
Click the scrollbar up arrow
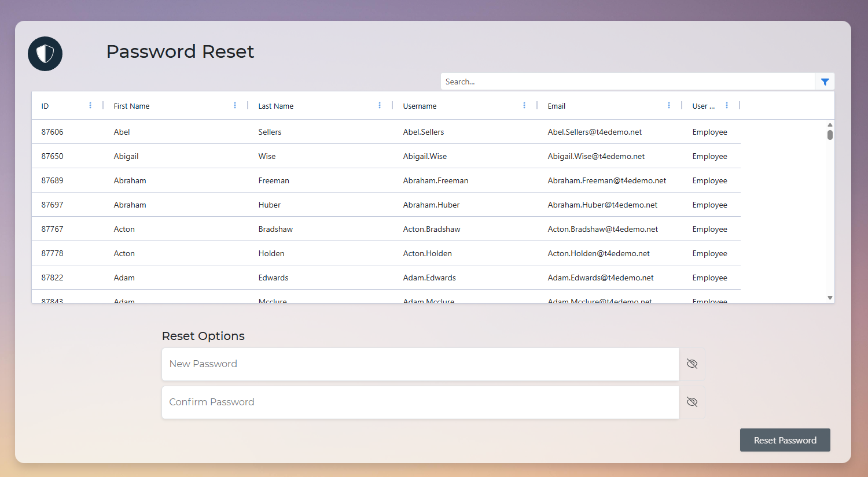(830, 124)
